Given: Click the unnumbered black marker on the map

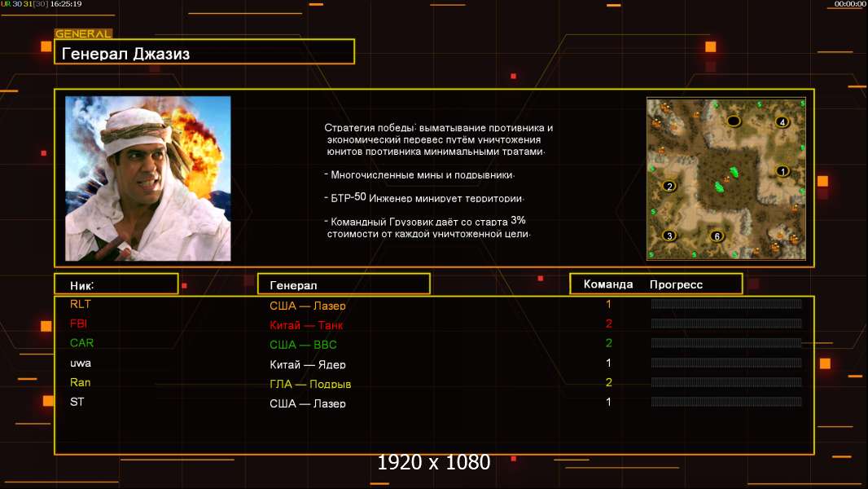Looking at the screenshot, I should coord(734,121).
